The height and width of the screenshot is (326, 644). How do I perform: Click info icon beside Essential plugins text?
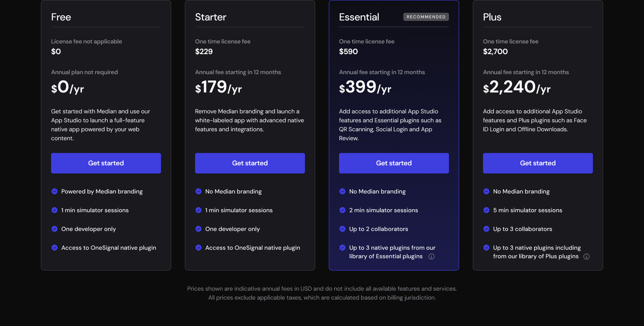(x=431, y=257)
